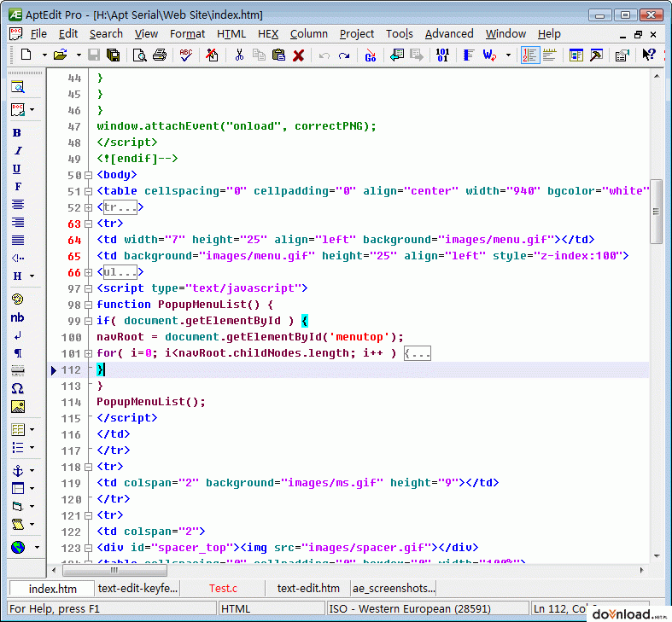Open the color palette picker icon
The height and width of the screenshot is (622, 672).
click(18, 299)
